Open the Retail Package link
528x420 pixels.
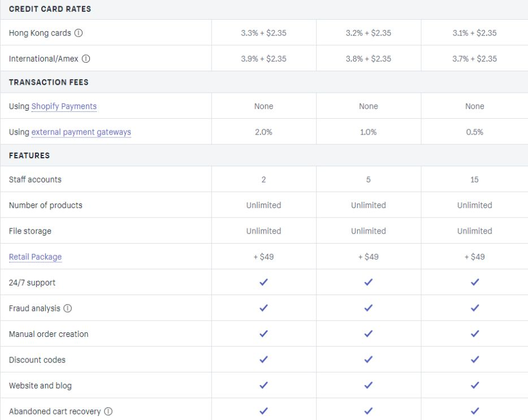pos(36,257)
